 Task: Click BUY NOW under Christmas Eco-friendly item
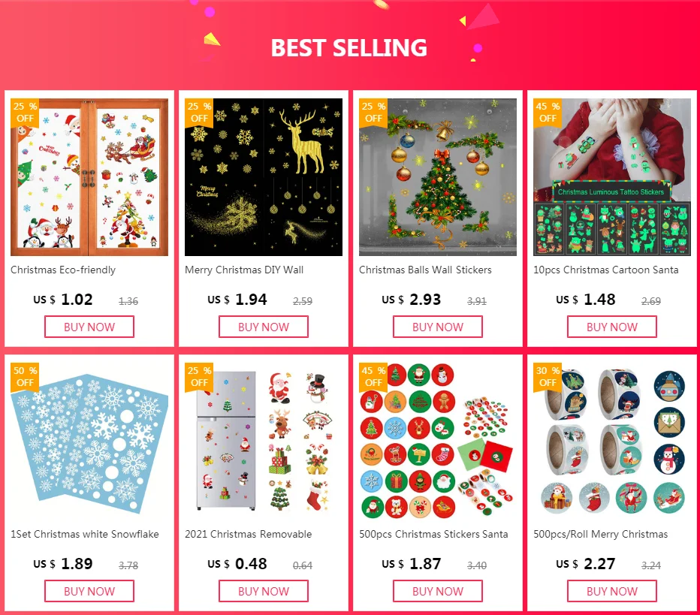click(x=89, y=327)
